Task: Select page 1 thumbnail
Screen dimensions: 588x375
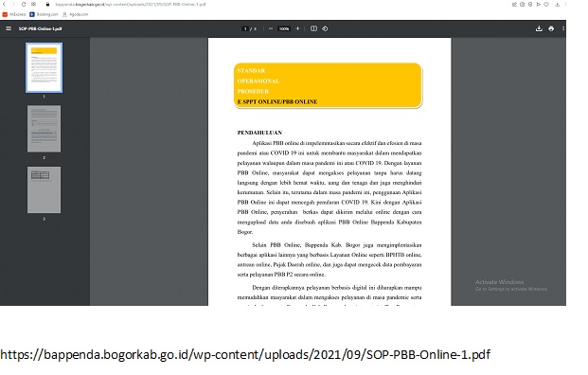Action: [x=44, y=67]
